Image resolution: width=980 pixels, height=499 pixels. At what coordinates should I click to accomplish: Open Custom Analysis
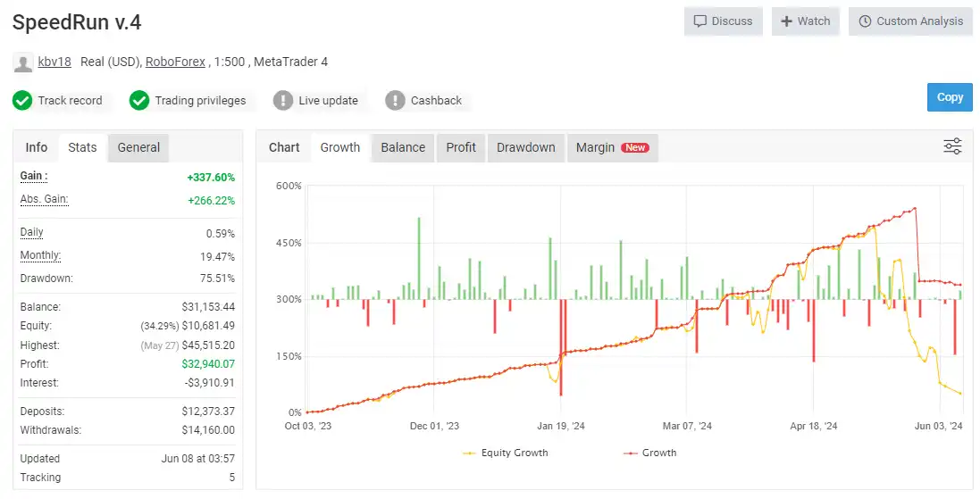pos(910,21)
